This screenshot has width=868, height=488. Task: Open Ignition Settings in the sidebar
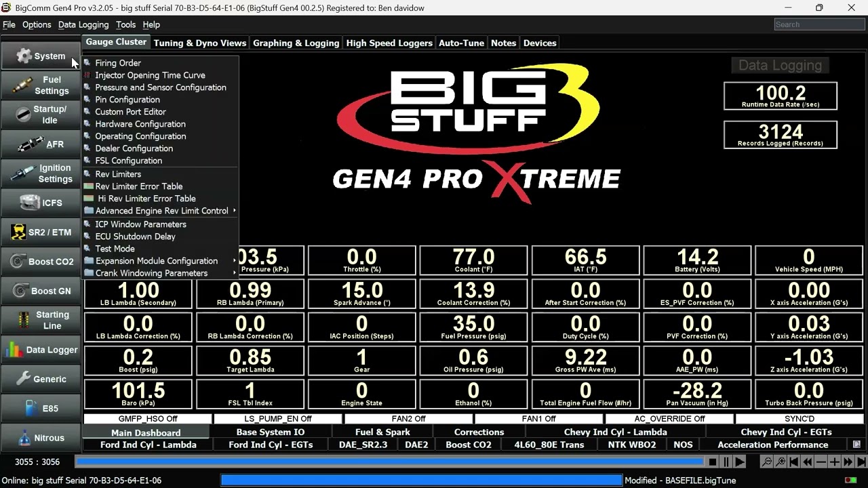41,174
